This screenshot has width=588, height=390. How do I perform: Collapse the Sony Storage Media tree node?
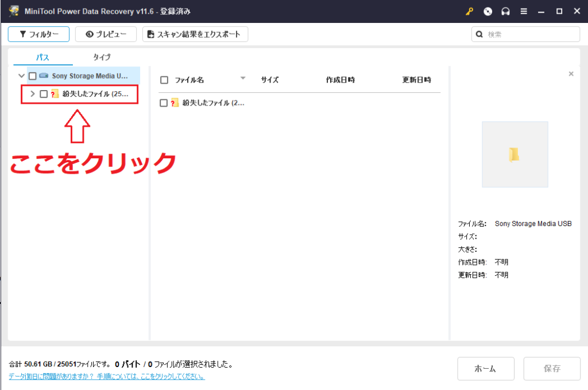[21, 76]
